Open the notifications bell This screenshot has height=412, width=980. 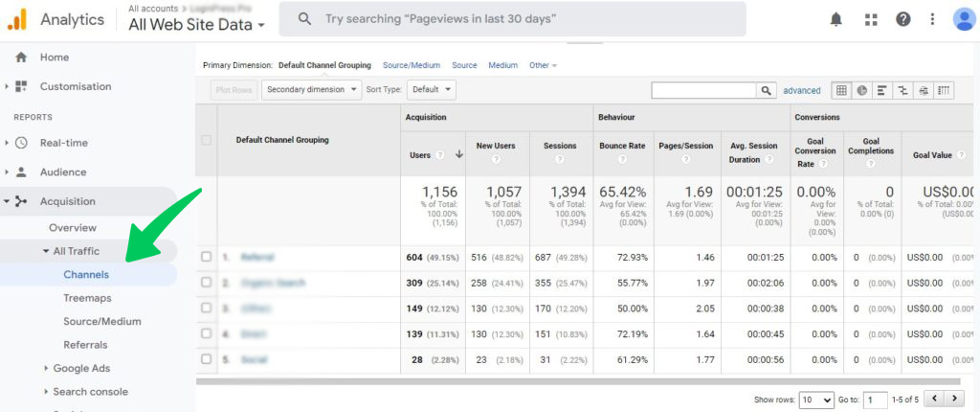tap(836, 19)
